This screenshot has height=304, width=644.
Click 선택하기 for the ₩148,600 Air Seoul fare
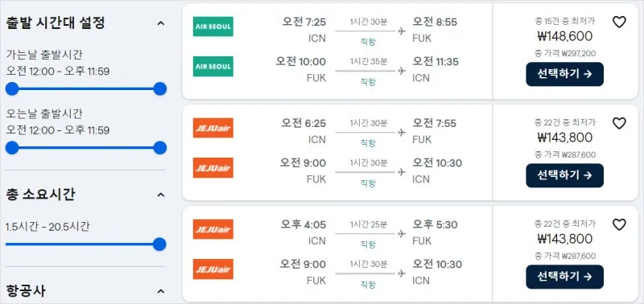(x=565, y=74)
